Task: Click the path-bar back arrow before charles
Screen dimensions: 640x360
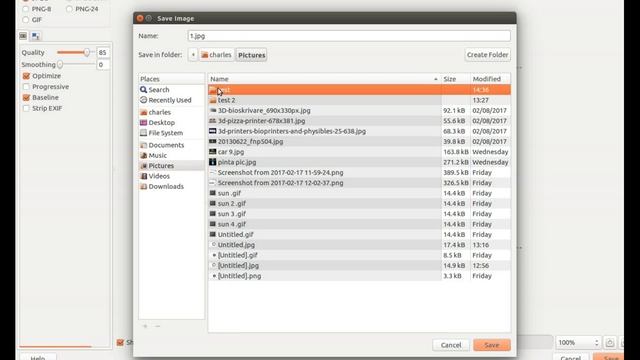Action: click(x=193, y=55)
